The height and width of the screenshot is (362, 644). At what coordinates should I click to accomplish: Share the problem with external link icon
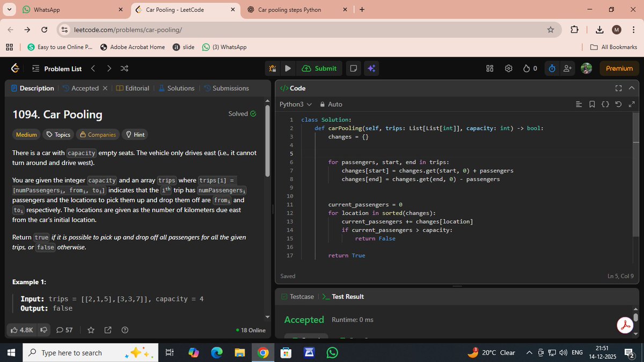108,330
